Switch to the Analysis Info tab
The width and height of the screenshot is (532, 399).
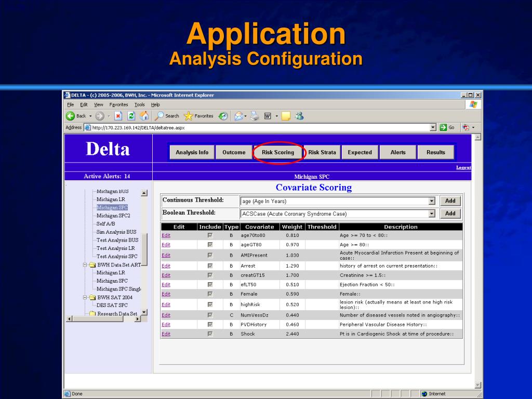pos(192,152)
